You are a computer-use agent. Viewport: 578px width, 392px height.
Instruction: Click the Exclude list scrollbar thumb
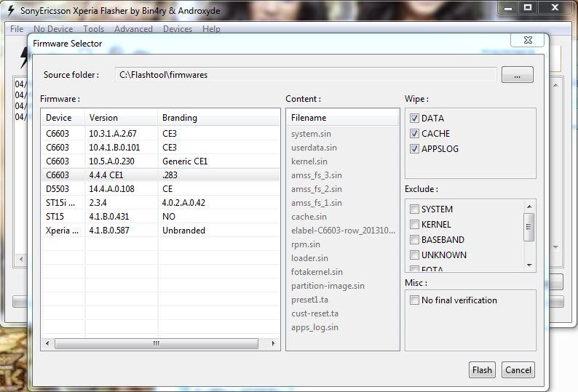(x=529, y=227)
